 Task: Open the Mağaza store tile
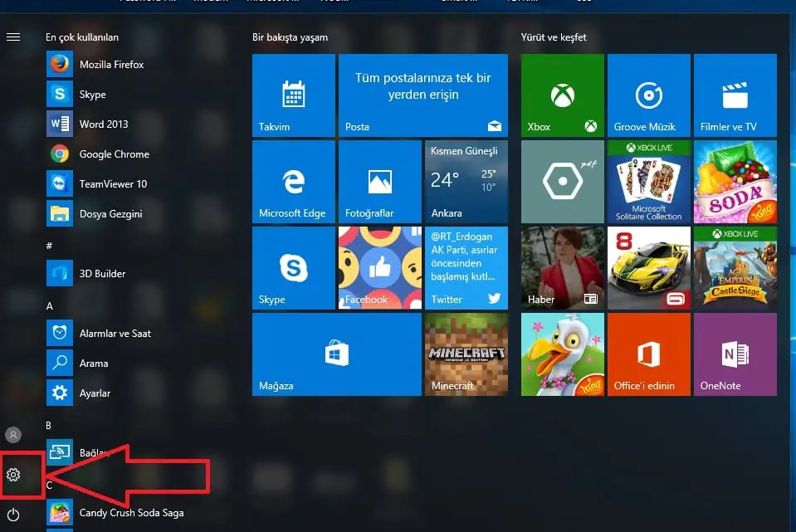point(336,354)
